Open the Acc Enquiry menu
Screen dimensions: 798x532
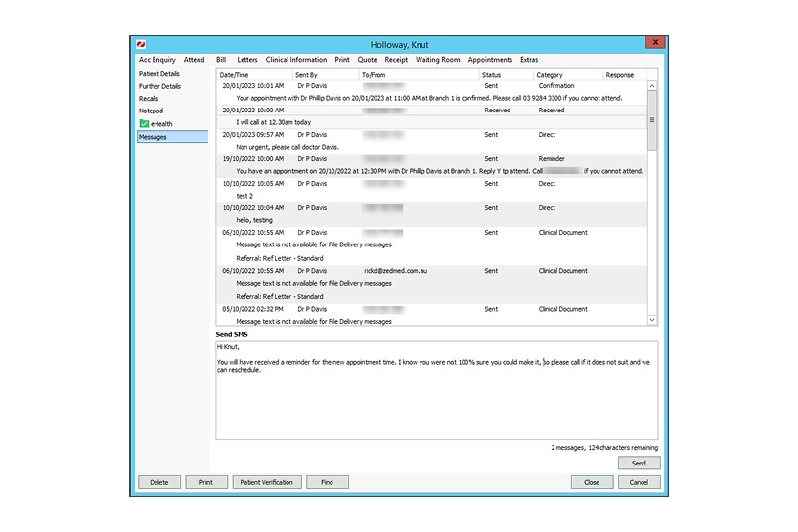click(156, 60)
